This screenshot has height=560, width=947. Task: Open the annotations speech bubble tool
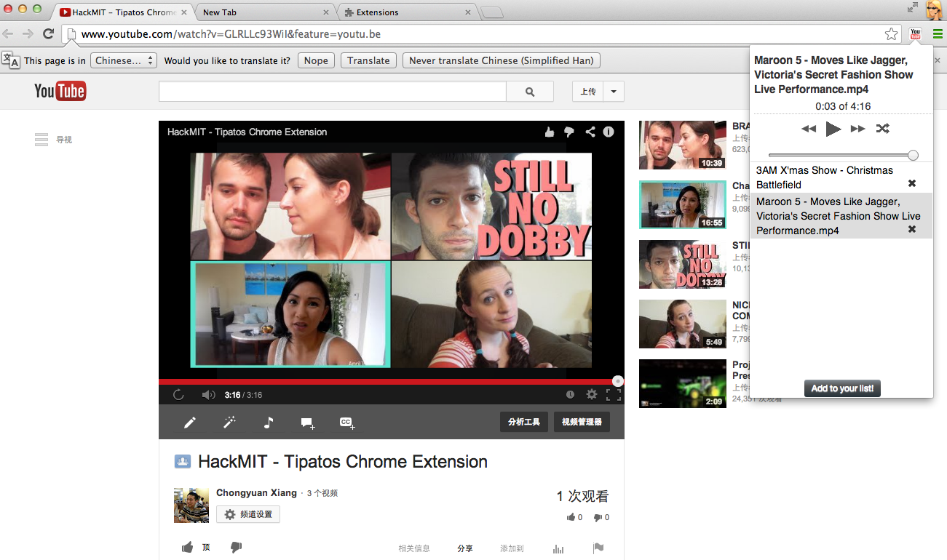307,423
